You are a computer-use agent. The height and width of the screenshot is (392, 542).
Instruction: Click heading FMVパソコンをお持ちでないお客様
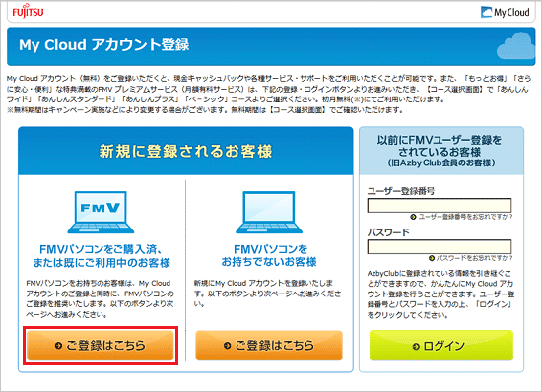(269, 255)
